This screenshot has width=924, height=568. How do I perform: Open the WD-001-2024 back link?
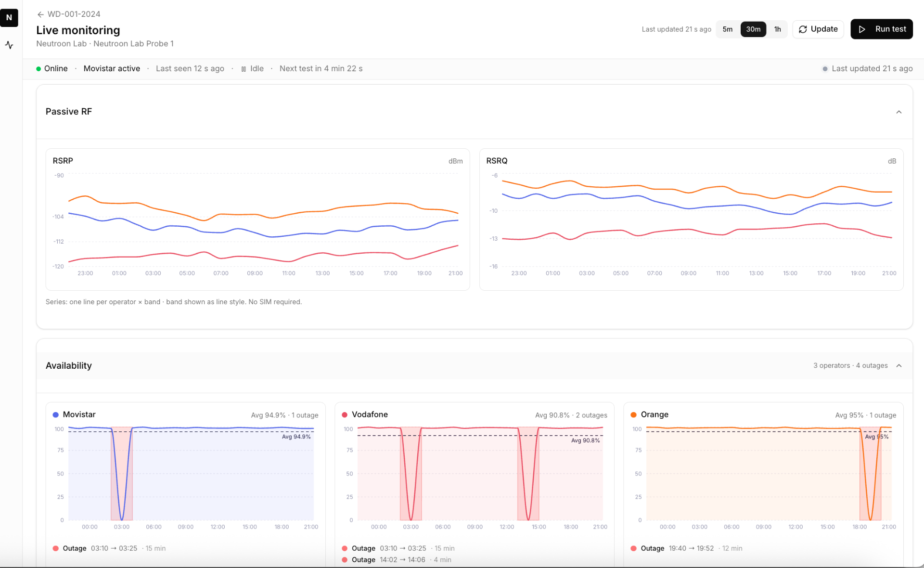point(69,14)
